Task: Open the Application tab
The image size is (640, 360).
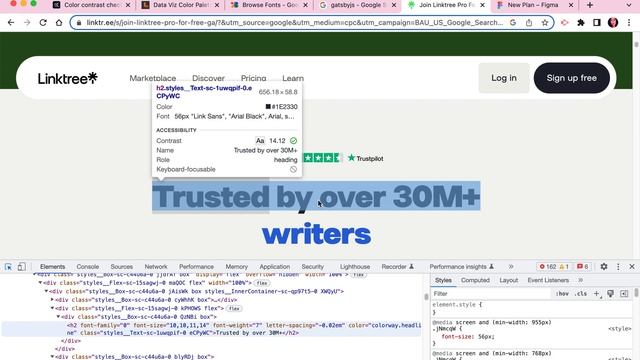Action: (x=275, y=267)
